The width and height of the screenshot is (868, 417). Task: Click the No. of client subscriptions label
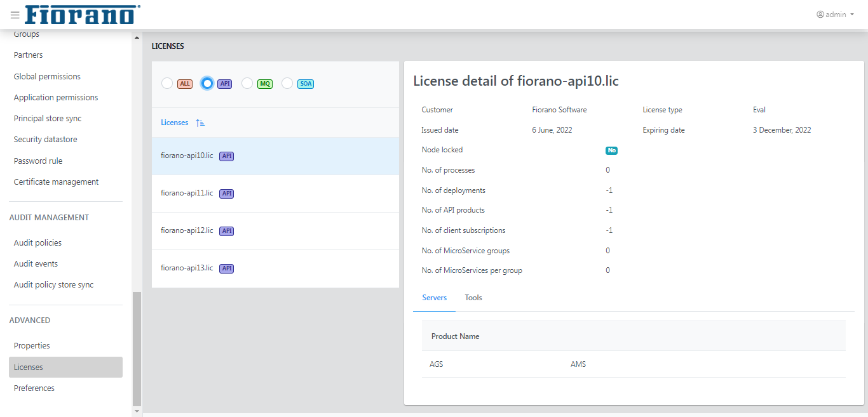463,230
